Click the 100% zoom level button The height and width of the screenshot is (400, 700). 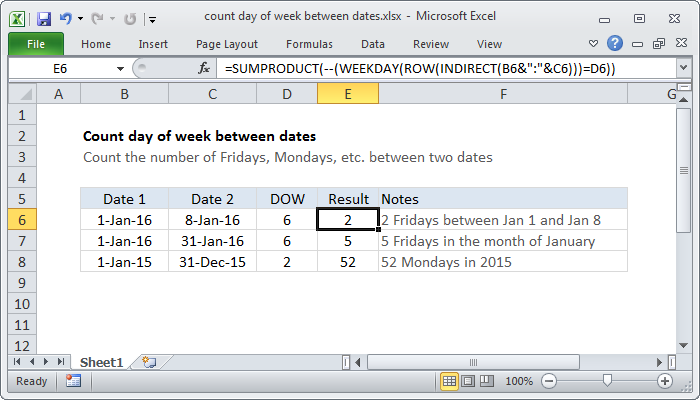(x=519, y=381)
